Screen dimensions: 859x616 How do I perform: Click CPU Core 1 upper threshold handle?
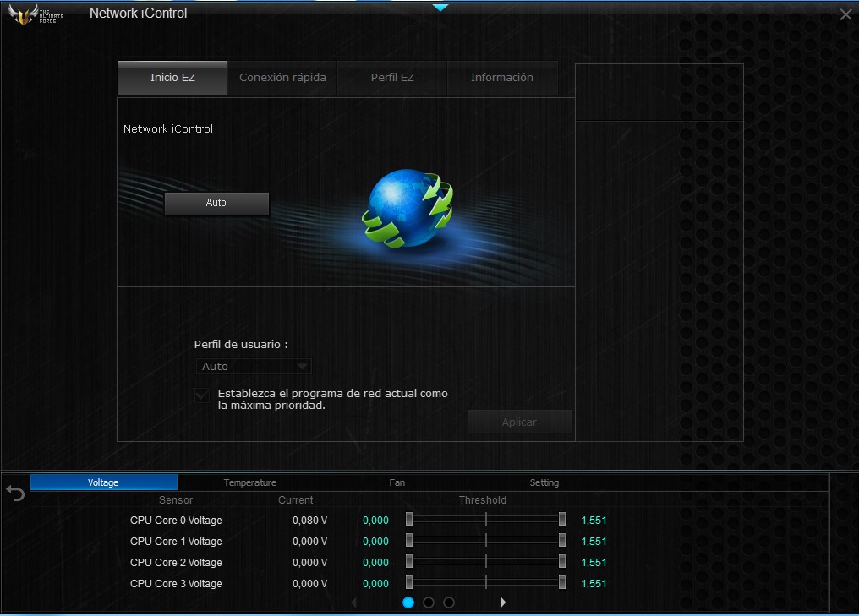tap(562, 541)
